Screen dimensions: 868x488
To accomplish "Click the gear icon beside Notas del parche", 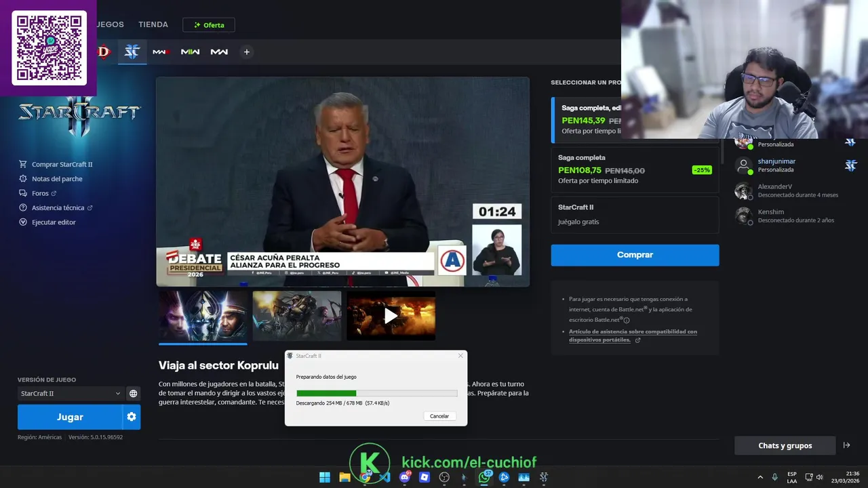I will [x=23, y=179].
